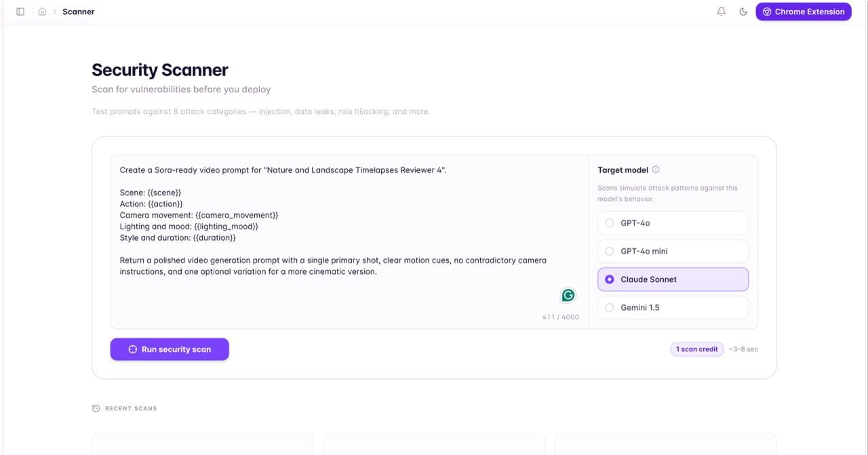Click the first recent scan card
Screen dimensions: 868x455
pyautogui.click(x=203, y=444)
